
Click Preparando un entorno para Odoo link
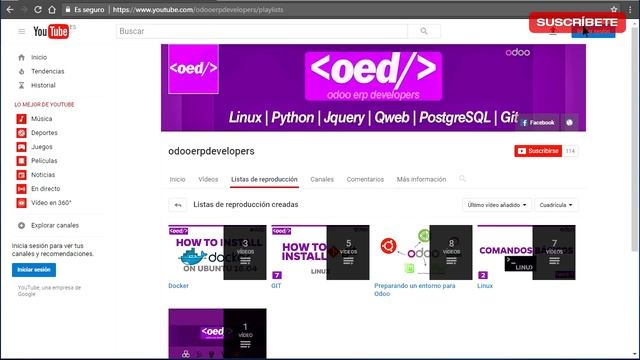point(415,290)
